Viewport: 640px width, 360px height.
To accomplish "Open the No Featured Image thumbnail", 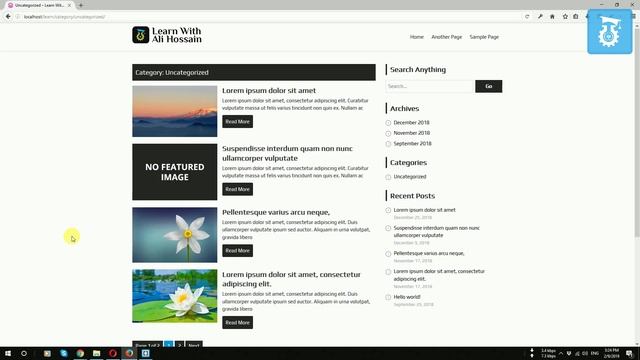I will 175,172.
